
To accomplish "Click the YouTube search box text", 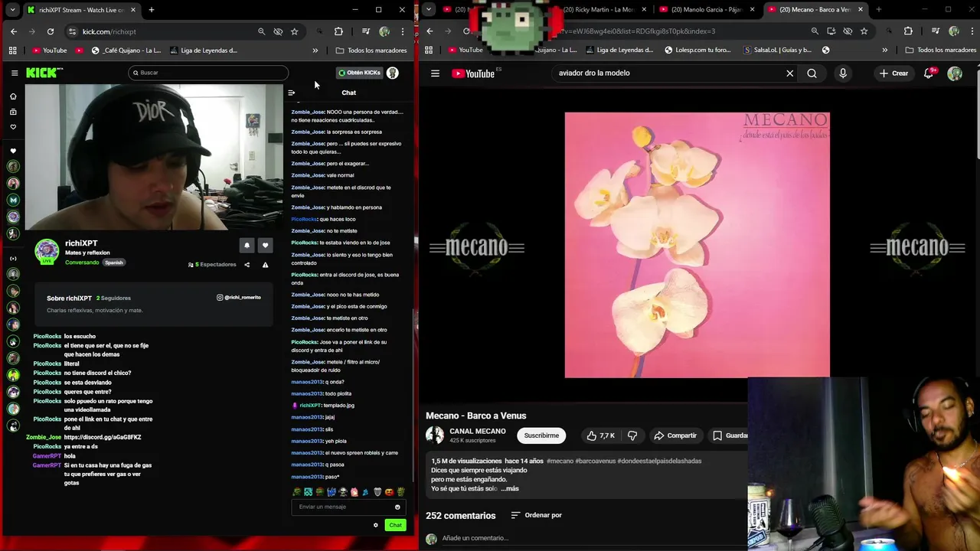I will 594,73.
